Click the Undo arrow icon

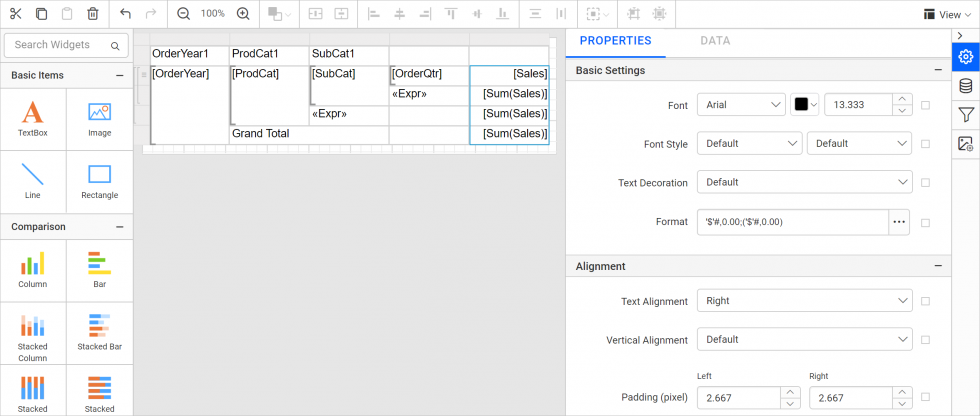pyautogui.click(x=125, y=14)
